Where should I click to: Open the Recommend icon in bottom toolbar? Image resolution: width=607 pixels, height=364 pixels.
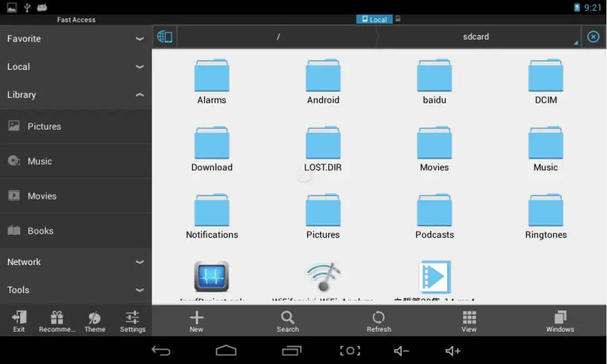click(x=56, y=320)
